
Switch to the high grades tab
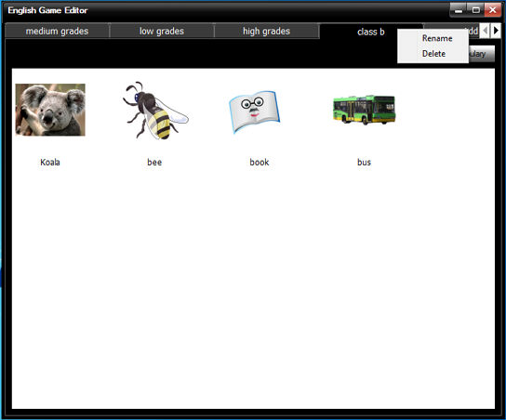(x=267, y=32)
